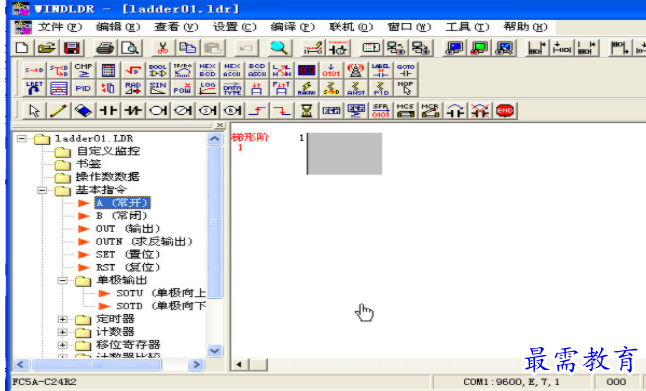This screenshot has width=646, height=391.
Task: Open the 查看 (V) menu
Action: tap(176, 27)
